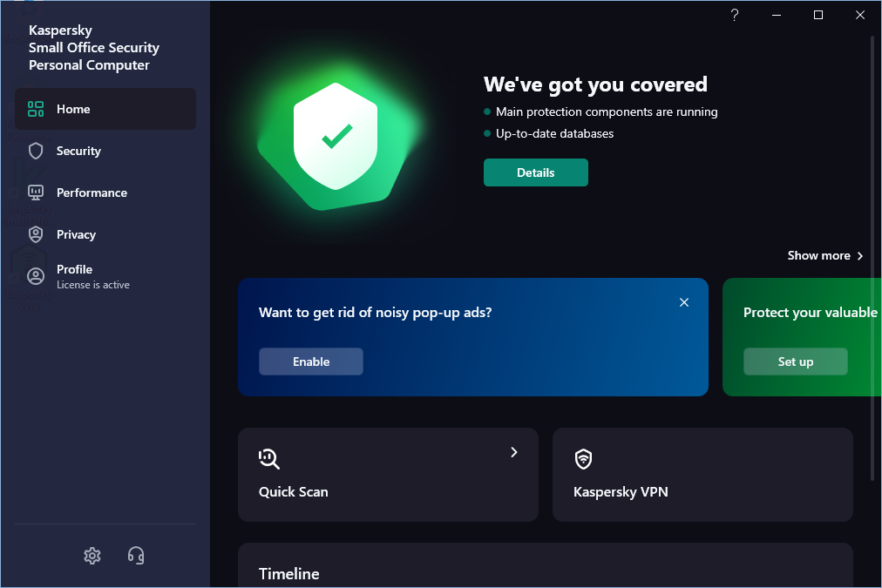Open help with the question mark icon

click(x=735, y=15)
